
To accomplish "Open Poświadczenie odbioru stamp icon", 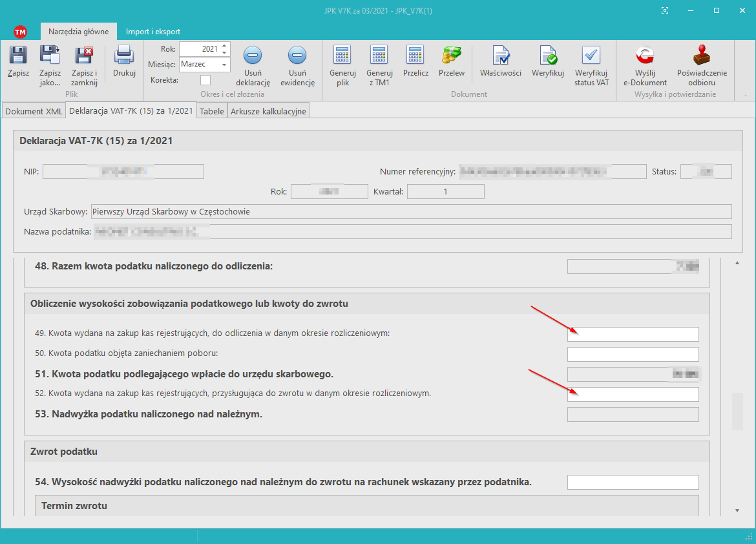I will (x=702, y=56).
